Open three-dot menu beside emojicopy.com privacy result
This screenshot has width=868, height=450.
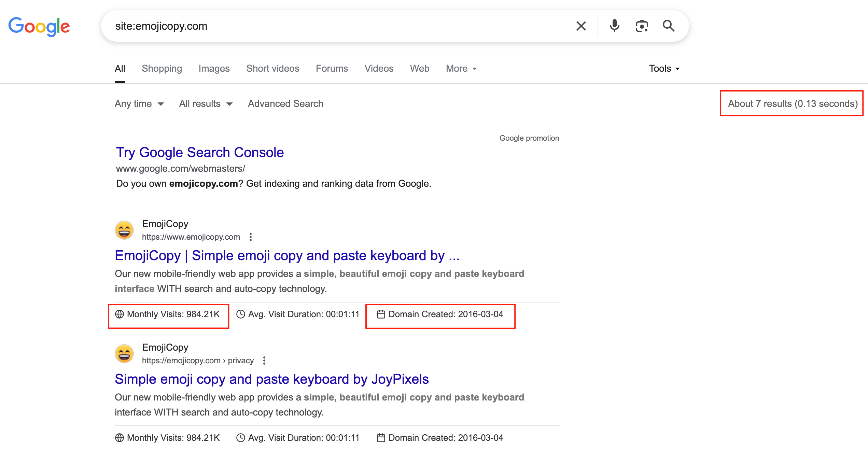point(264,361)
